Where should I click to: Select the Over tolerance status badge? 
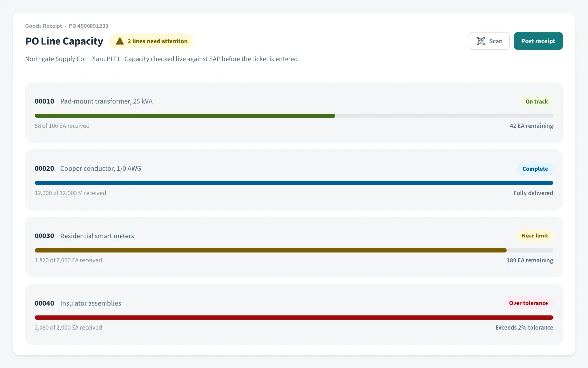click(x=528, y=303)
